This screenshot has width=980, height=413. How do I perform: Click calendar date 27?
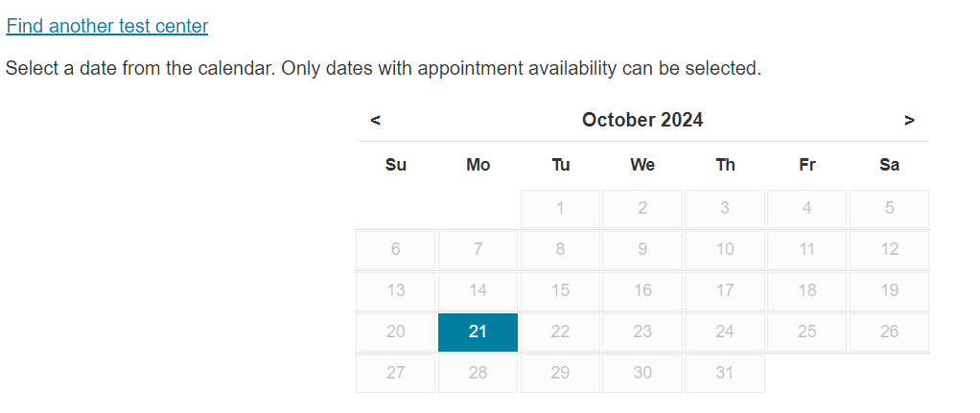click(x=396, y=373)
